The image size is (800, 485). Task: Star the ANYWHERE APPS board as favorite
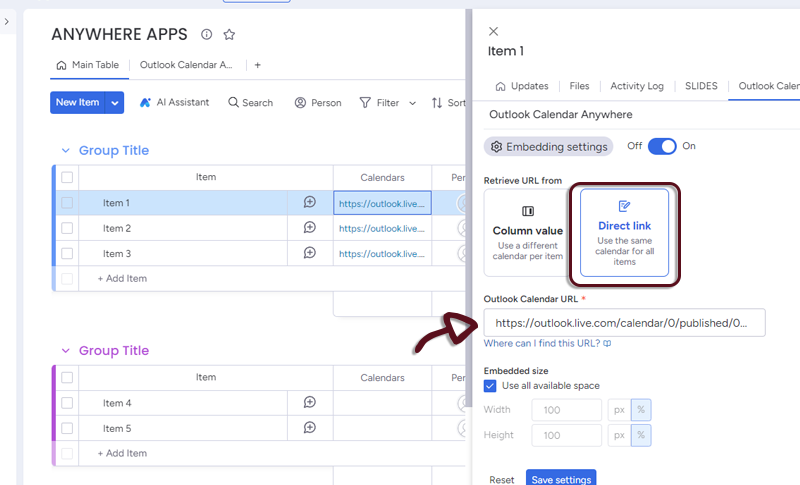[x=229, y=34]
